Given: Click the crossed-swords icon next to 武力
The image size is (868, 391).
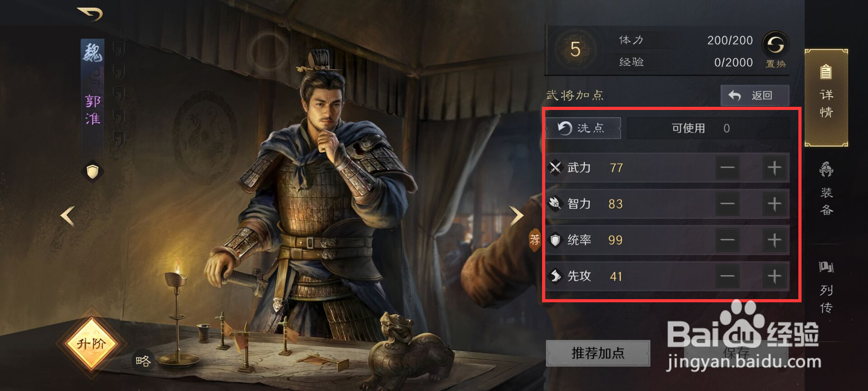Looking at the screenshot, I should 555,167.
